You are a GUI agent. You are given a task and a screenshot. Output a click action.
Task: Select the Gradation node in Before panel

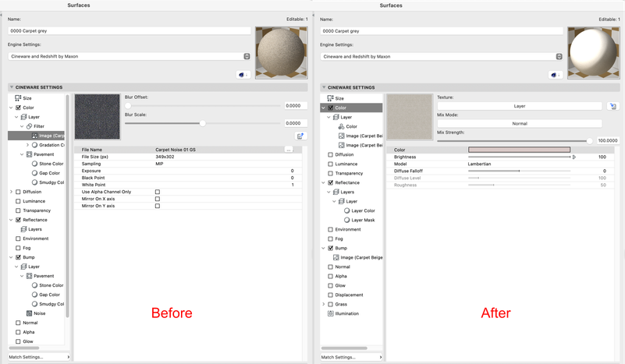pyautogui.click(x=48, y=145)
